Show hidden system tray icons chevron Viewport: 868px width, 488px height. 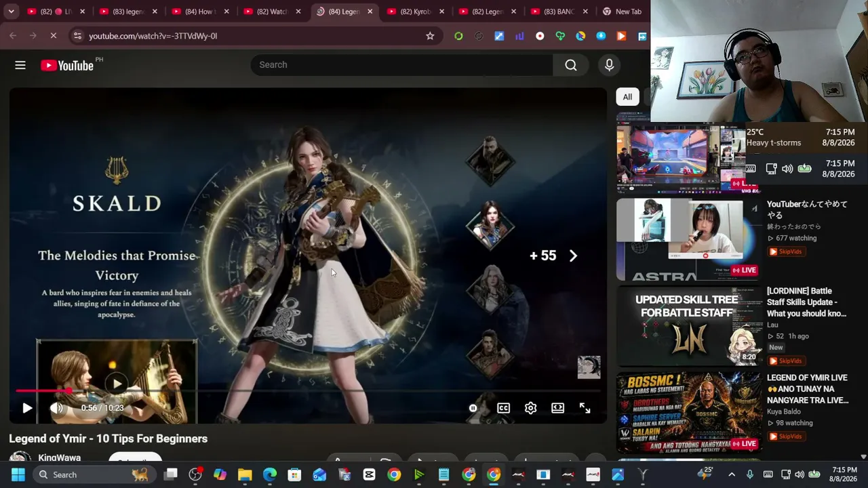click(732, 474)
